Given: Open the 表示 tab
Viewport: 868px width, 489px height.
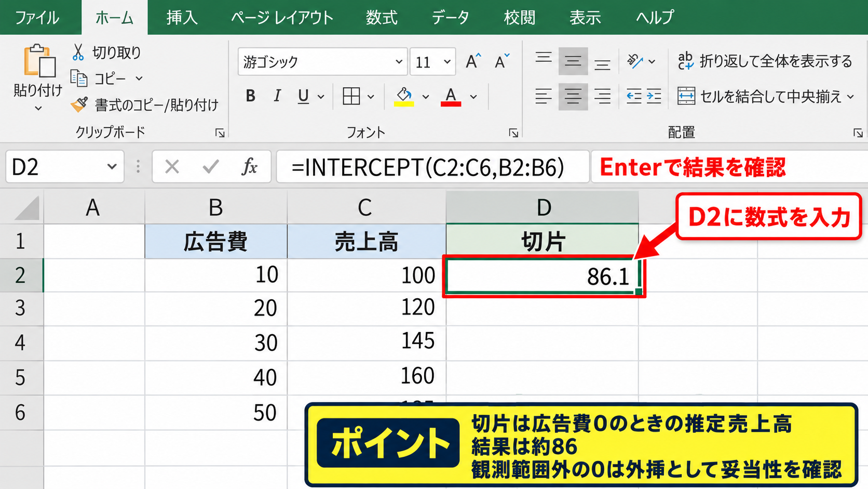Looking at the screenshot, I should pos(585,18).
